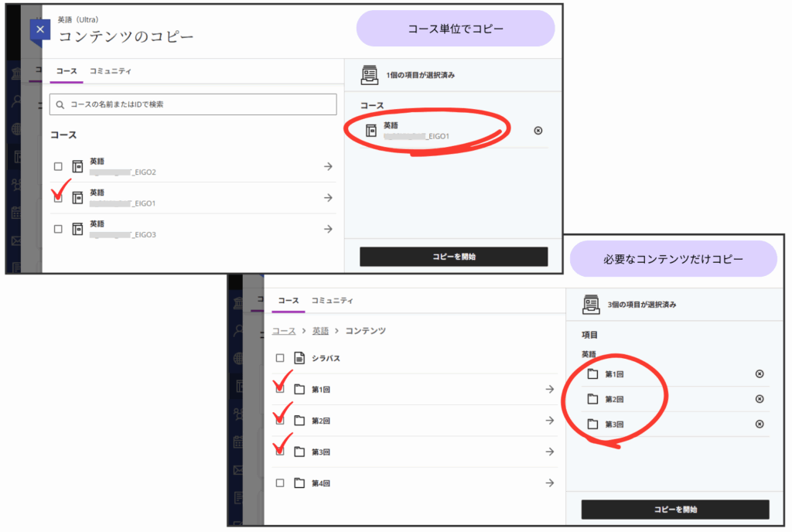Untick the 第1回 folder checkbox
792x532 pixels.
[280, 389]
